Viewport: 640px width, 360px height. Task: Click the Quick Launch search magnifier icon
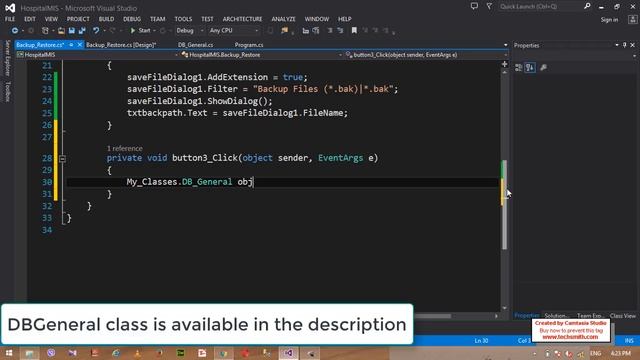coord(587,6)
